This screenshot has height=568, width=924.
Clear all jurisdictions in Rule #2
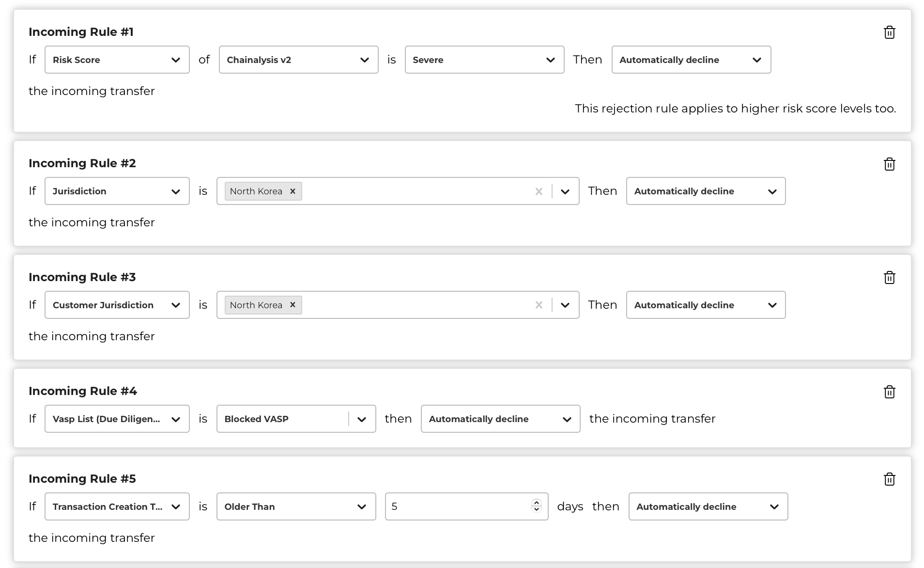coord(539,191)
